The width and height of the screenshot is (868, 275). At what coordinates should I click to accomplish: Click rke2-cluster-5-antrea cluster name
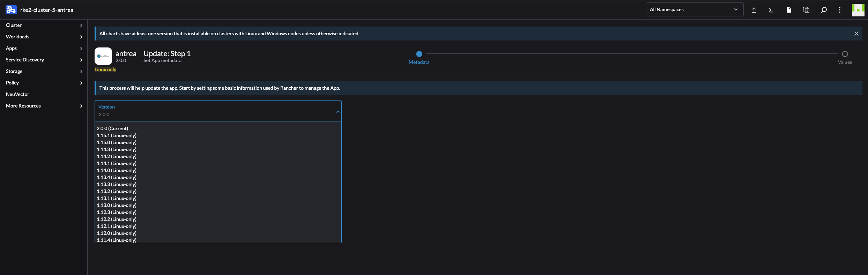tap(47, 10)
